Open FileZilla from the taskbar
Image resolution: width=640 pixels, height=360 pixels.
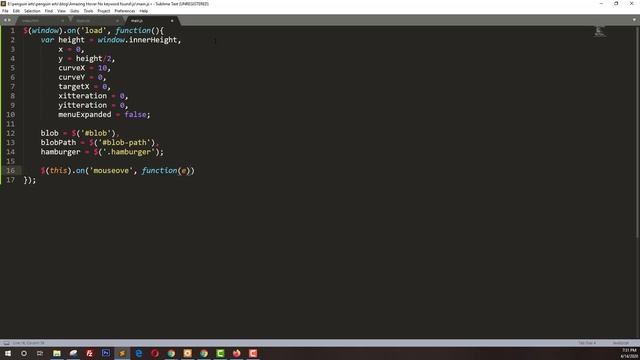pyautogui.click(x=89, y=353)
